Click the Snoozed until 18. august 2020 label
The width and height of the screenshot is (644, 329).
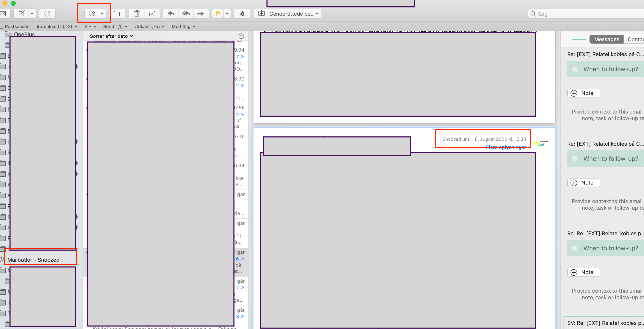484,139
